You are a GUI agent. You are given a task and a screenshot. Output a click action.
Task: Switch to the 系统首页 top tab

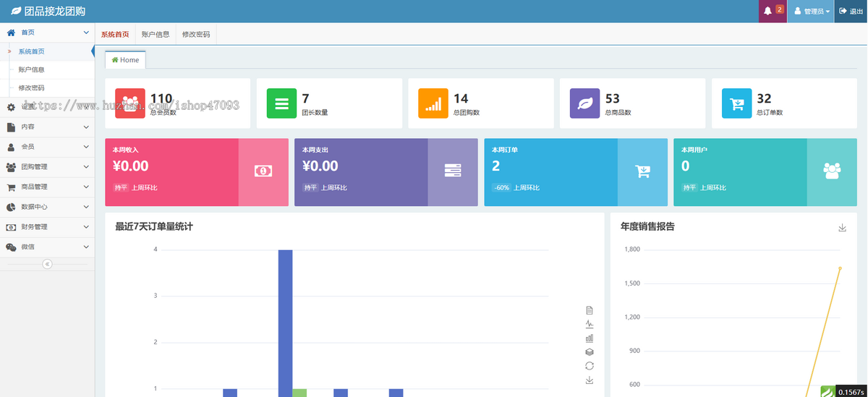[x=115, y=34]
